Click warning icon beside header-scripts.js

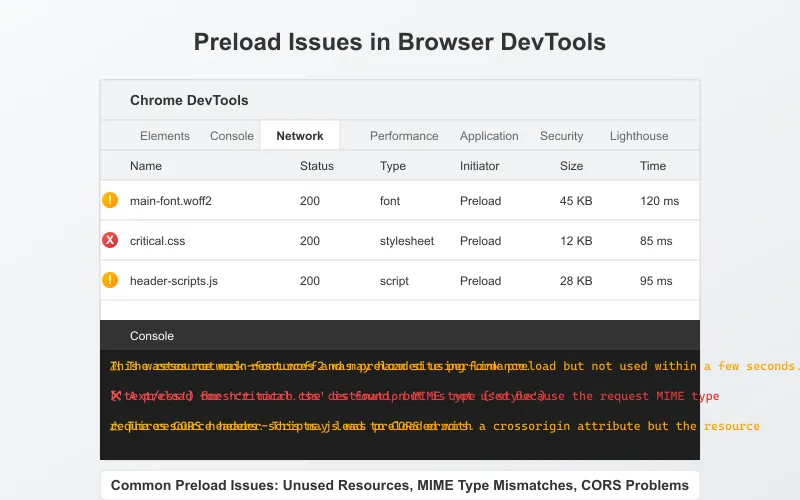(110, 280)
